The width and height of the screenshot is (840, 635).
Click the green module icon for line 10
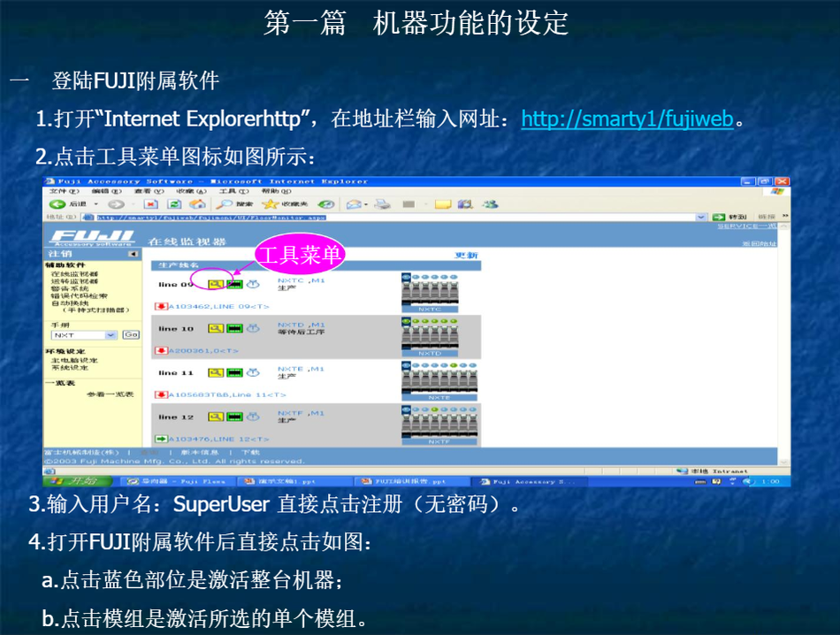pos(234,328)
